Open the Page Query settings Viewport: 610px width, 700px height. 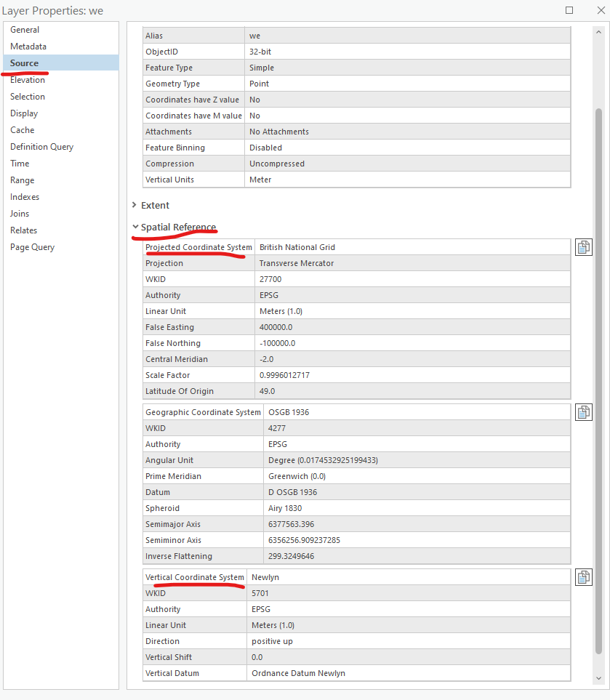coord(31,246)
